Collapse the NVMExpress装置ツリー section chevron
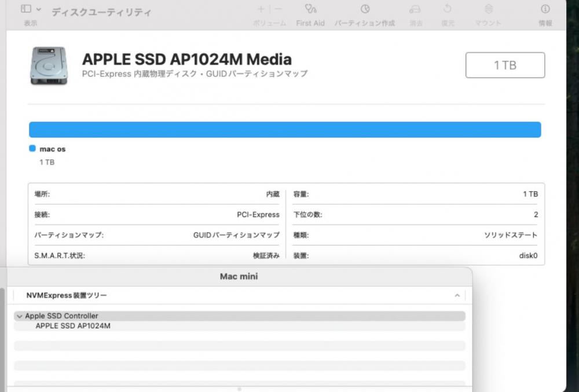579x392 pixels. 457,295
